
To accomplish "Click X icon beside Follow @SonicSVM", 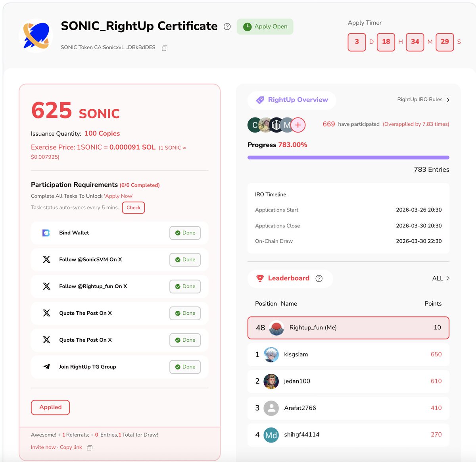I will (x=46, y=260).
